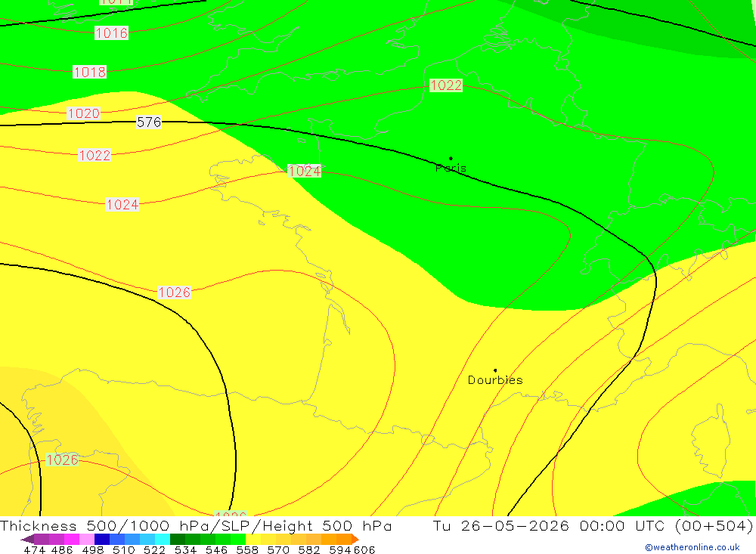Click the 474 legend value
The height and width of the screenshot is (554, 756).
[x=34, y=549]
